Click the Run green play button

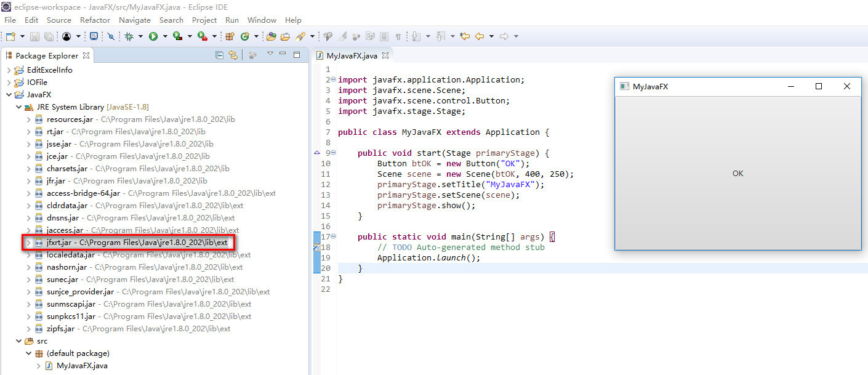[x=153, y=36]
